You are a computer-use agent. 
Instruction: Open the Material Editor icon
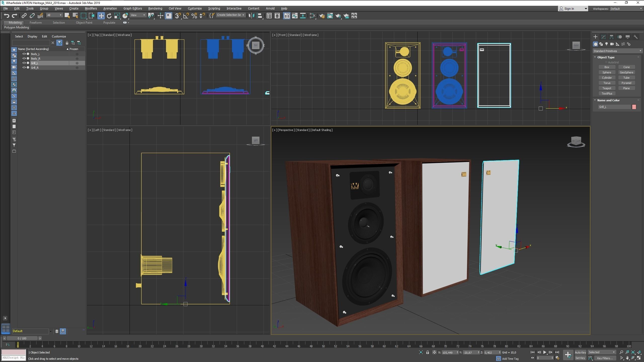312,16
